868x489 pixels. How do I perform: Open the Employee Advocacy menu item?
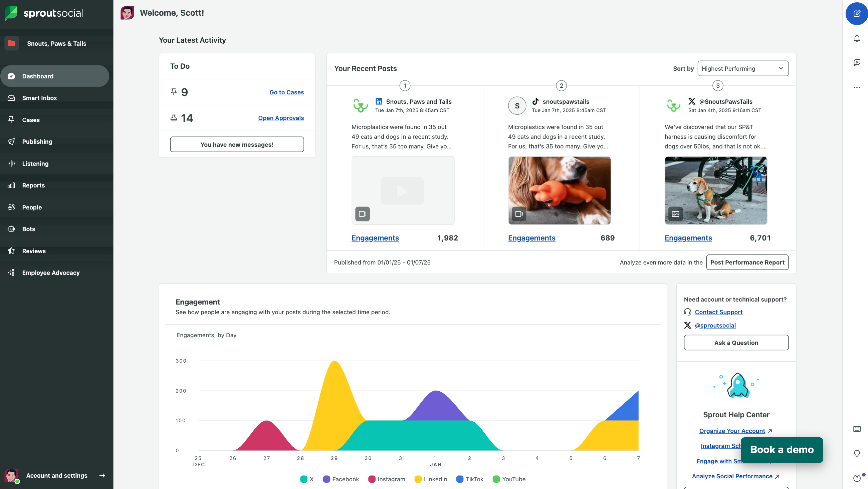(55, 273)
